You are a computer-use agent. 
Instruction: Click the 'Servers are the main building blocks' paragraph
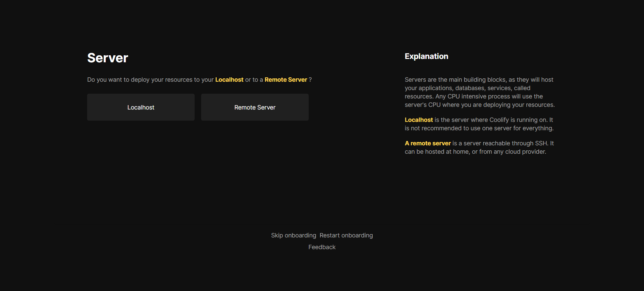pyautogui.click(x=479, y=80)
